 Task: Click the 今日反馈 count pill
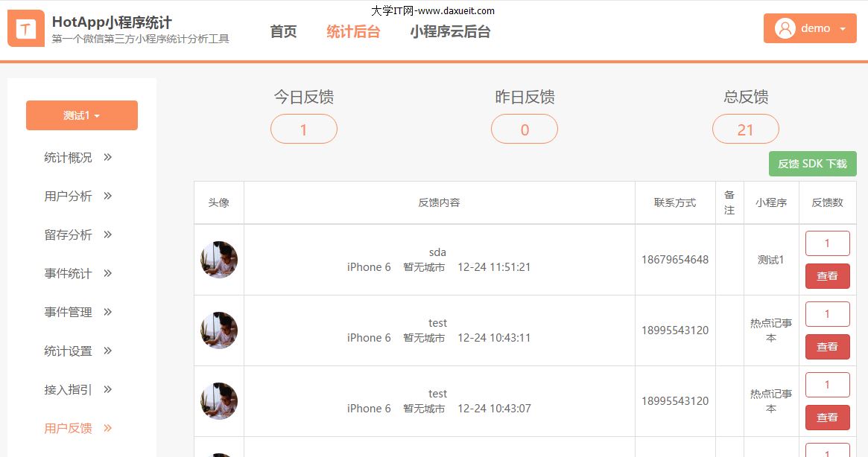coord(303,129)
